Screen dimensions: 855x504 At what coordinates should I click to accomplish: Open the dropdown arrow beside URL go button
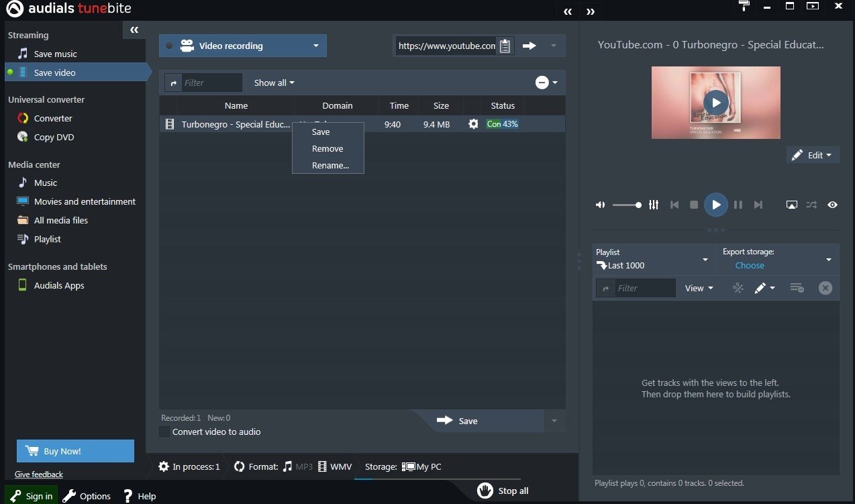[x=554, y=46]
